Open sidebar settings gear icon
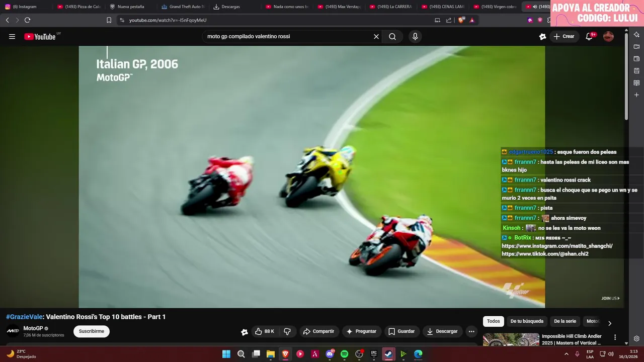This screenshot has width=644, height=362. [x=636, y=338]
